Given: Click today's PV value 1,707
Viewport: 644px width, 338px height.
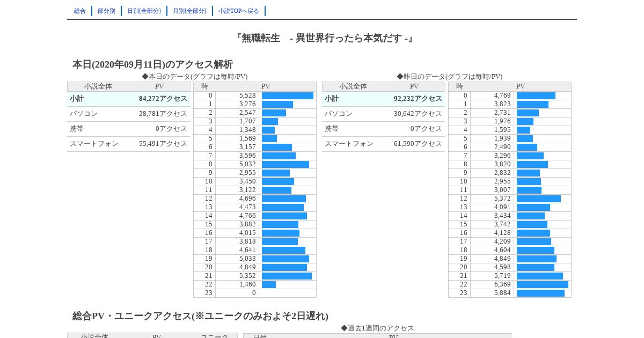Looking at the screenshot, I should pos(247,122).
